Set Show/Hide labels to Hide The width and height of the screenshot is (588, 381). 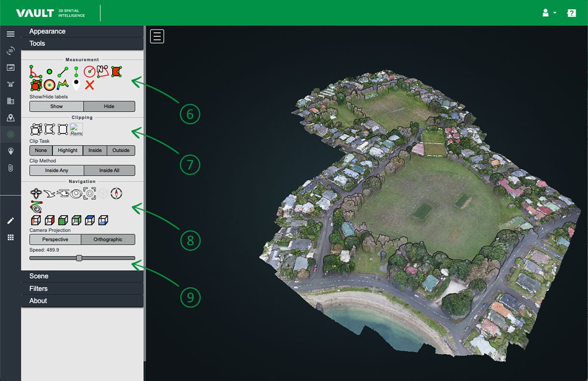tap(109, 106)
